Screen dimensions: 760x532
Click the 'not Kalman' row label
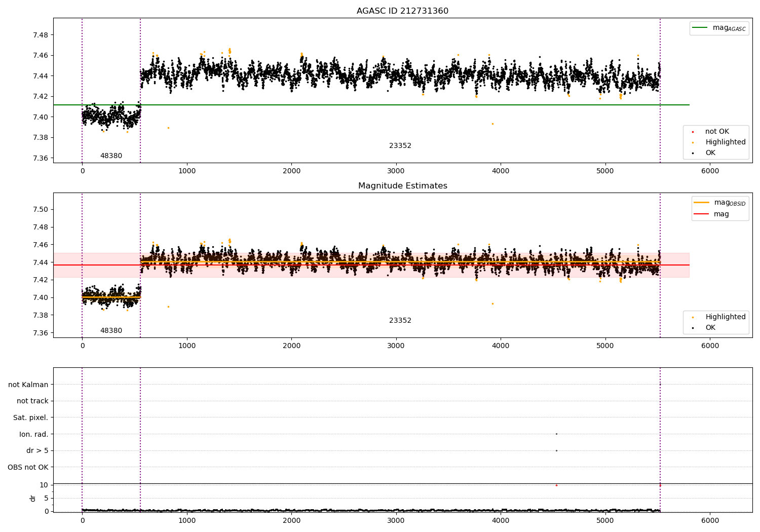pyautogui.click(x=28, y=385)
